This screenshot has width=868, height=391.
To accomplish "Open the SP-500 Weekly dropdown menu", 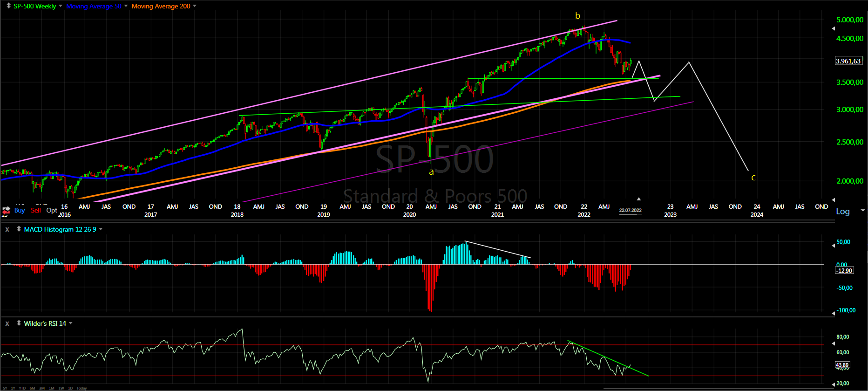I will pyautogui.click(x=61, y=6).
